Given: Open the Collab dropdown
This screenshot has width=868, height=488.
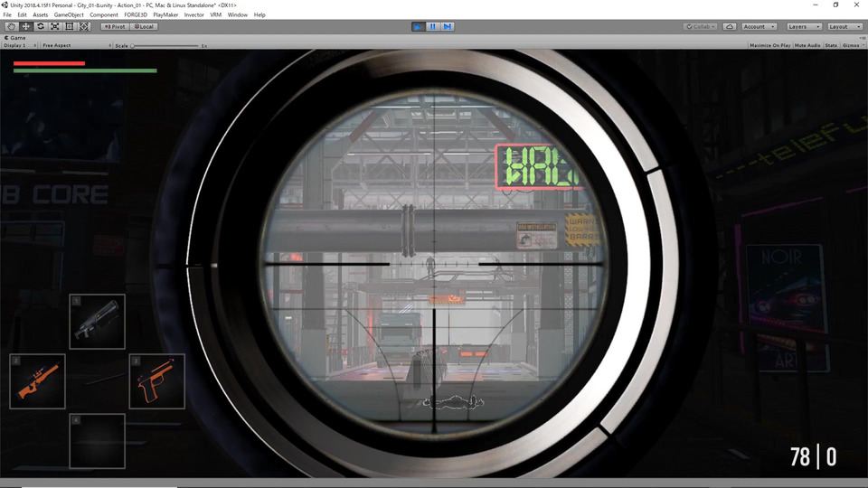Looking at the screenshot, I should click(700, 26).
